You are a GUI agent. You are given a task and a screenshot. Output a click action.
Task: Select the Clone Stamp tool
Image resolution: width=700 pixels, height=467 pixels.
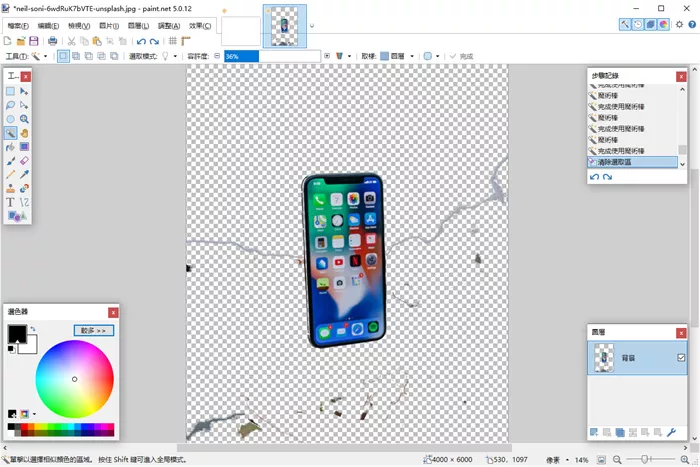coord(10,188)
